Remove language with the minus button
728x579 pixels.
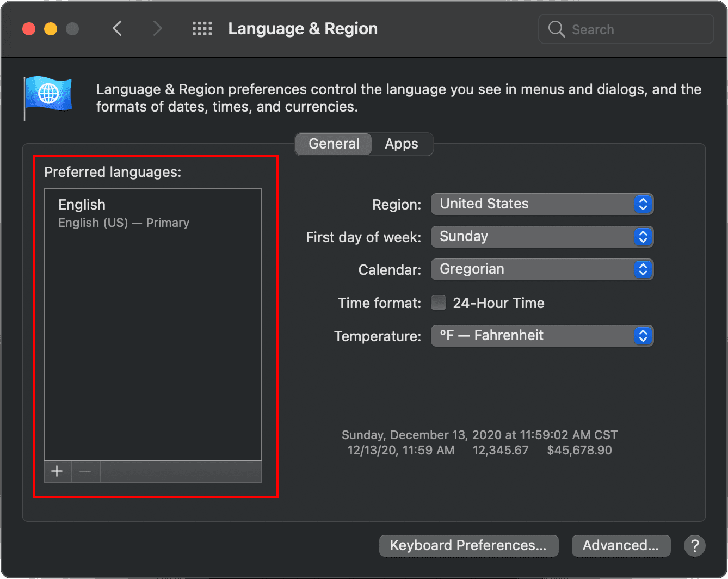(85, 471)
